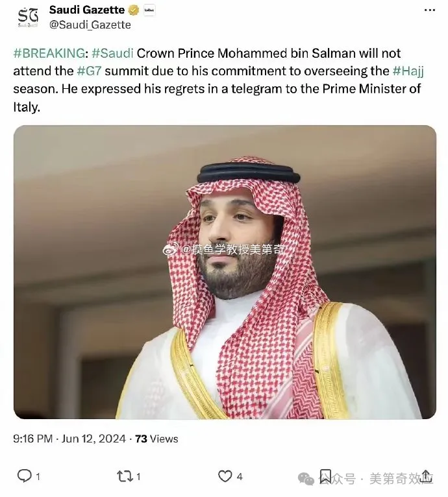The image size is (448, 497).
Task: Click the gold verified badge
Action: click(x=134, y=10)
